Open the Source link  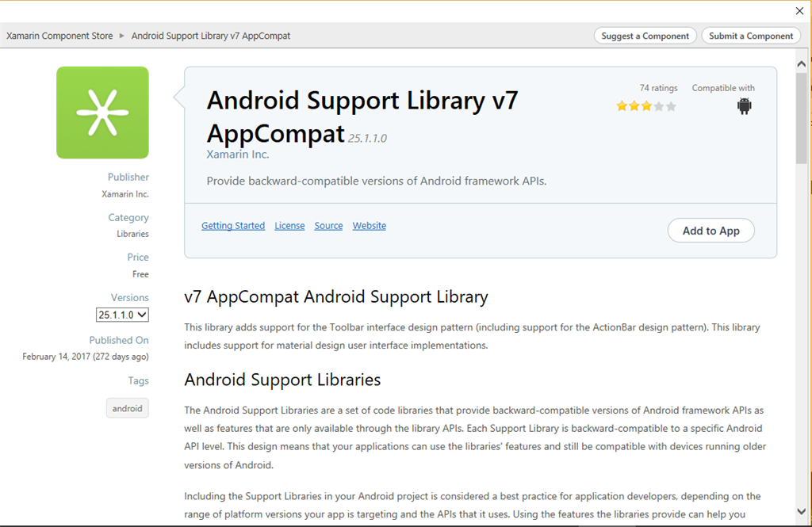click(x=328, y=226)
